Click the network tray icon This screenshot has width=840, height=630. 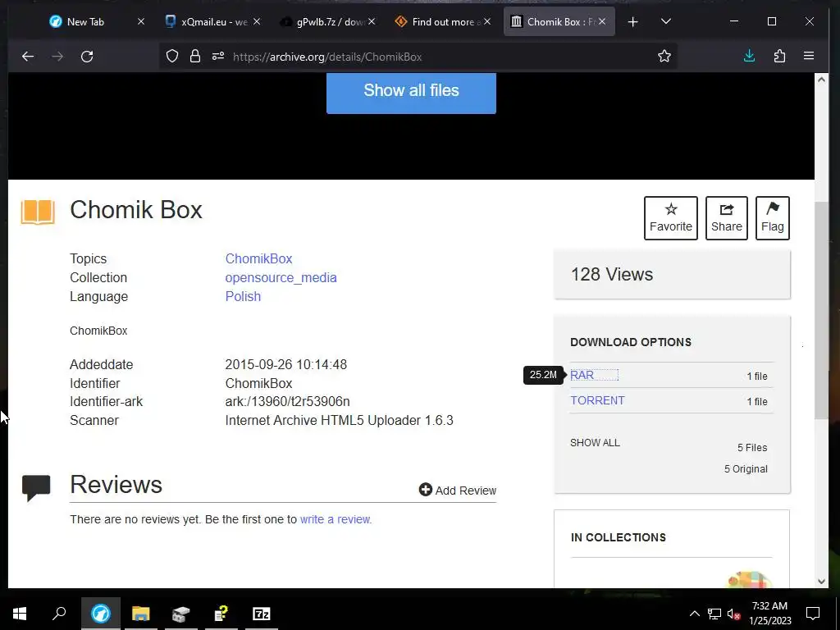click(x=714, y=614)
